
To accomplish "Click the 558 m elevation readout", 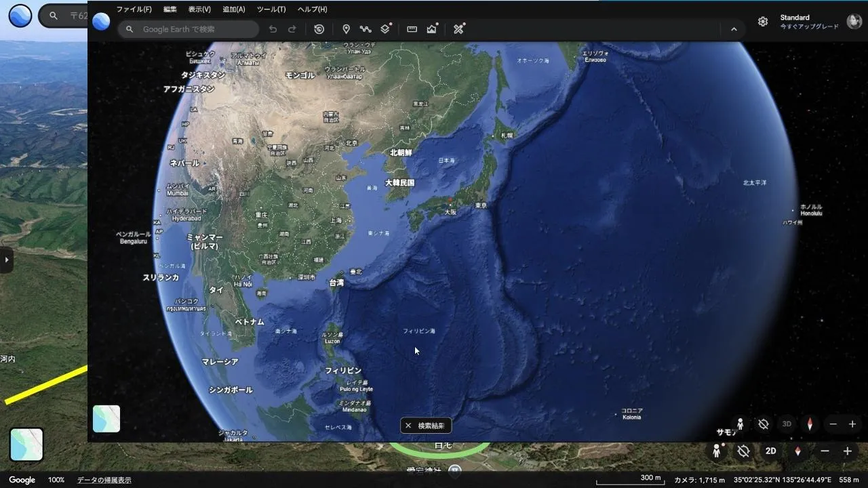I will 849,480.
